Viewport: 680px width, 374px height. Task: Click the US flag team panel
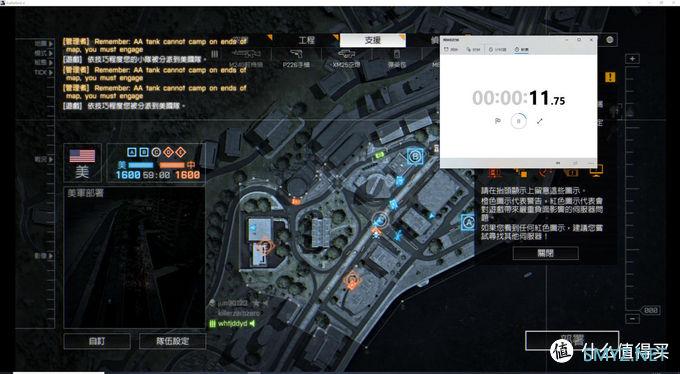tap(82, 163)
